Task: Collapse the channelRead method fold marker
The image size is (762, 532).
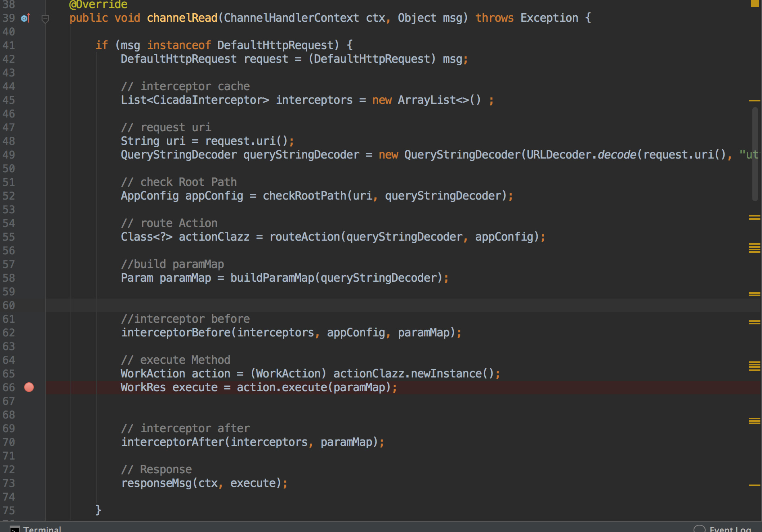Action: pos(46,19)
